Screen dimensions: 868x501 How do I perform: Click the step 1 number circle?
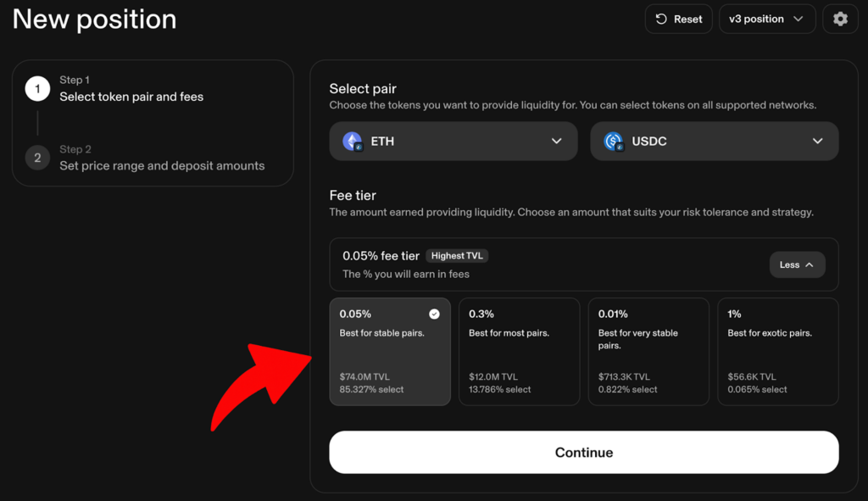click(x=37, y=88)
